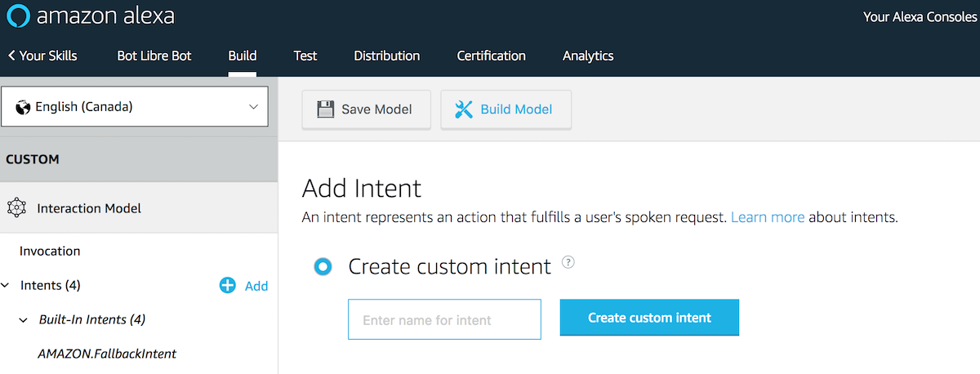Click the Built-In Intents (4) label
This screenshot has width=980, height=374.
tap(92, 319)
